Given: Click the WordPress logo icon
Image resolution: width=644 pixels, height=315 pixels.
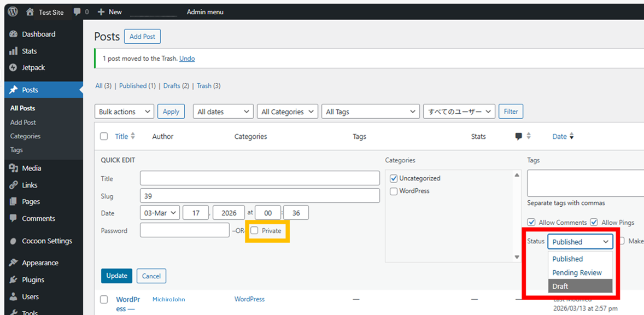Looking at the screenshot, I should (x=13, y=11).
